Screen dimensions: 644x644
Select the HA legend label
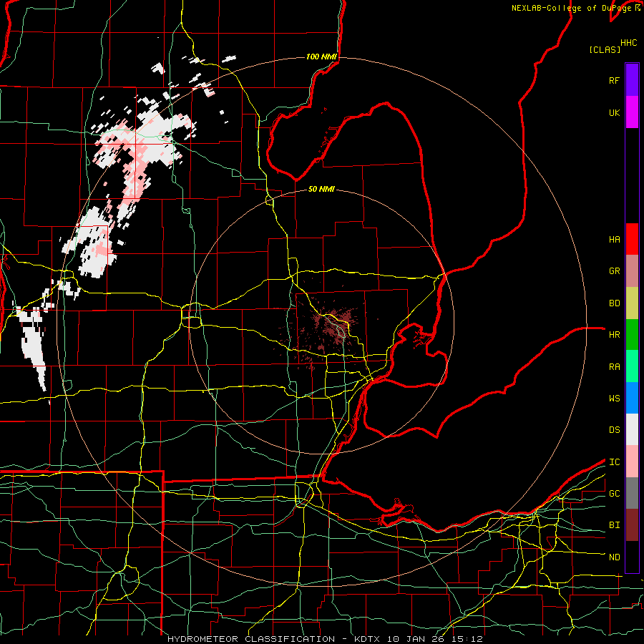tap(614, 239)
